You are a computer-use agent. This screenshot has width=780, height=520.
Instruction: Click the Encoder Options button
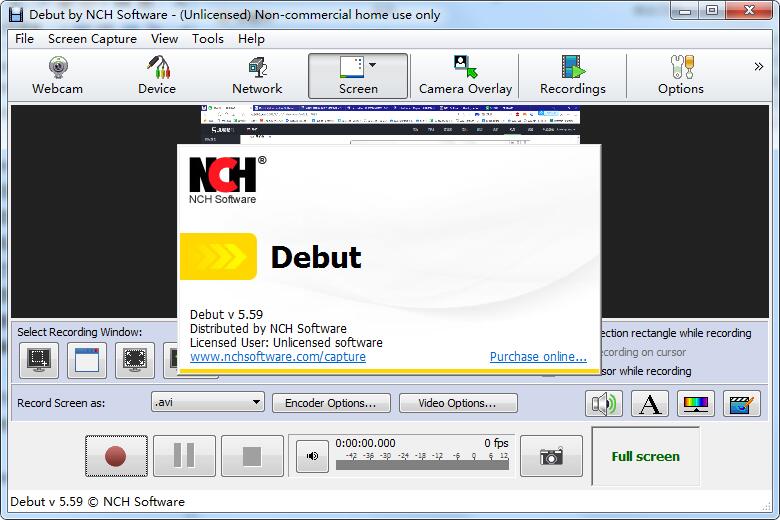(x=331, y=403)
